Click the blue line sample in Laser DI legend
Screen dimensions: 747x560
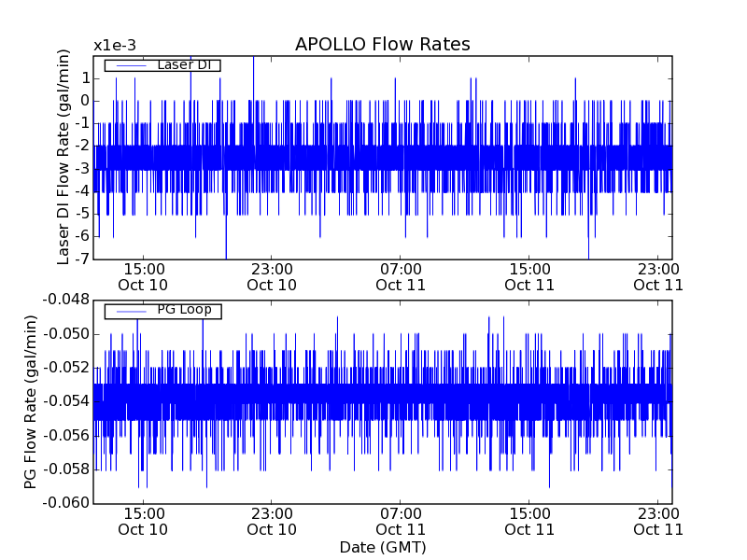point(131,65)
